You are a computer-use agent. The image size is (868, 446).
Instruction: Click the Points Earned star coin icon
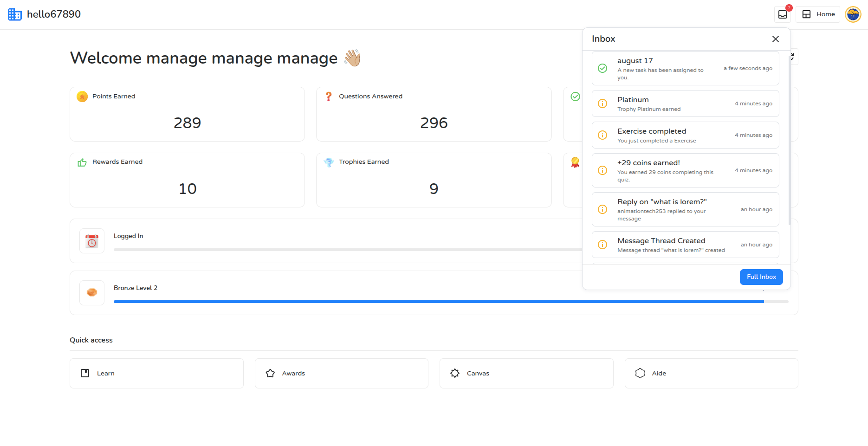tap(82, 97)
